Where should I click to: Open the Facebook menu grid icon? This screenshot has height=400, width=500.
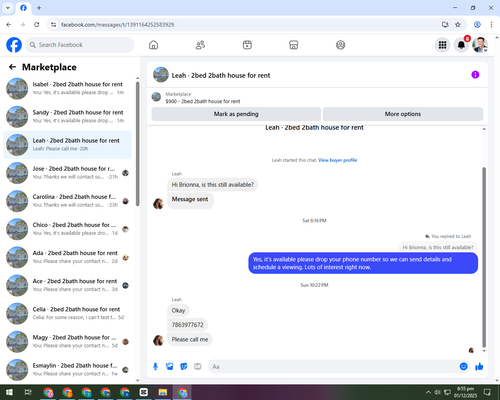(442, 45)
